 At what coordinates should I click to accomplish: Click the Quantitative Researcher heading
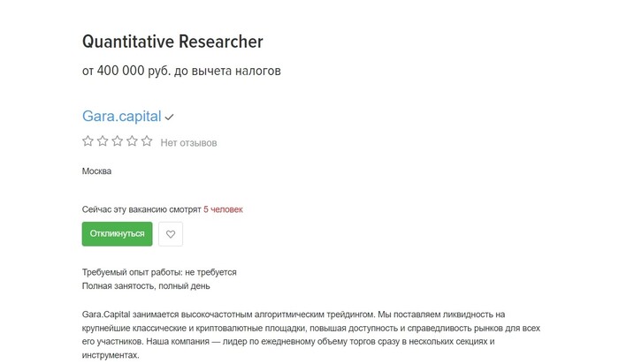click(x=172, y=42)
